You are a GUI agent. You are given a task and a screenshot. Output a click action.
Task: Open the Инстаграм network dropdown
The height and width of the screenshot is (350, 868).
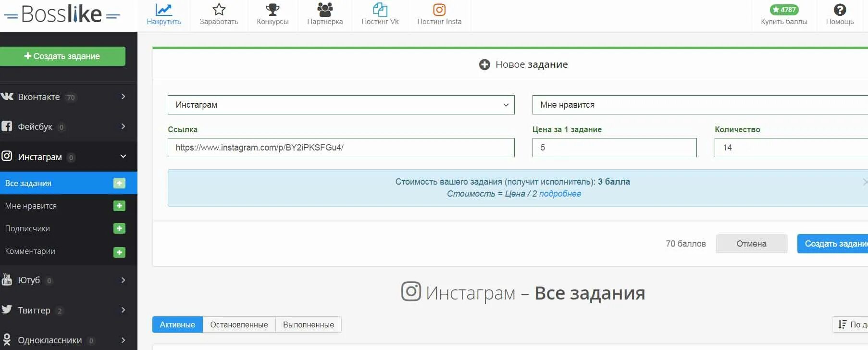coord(341,105)
